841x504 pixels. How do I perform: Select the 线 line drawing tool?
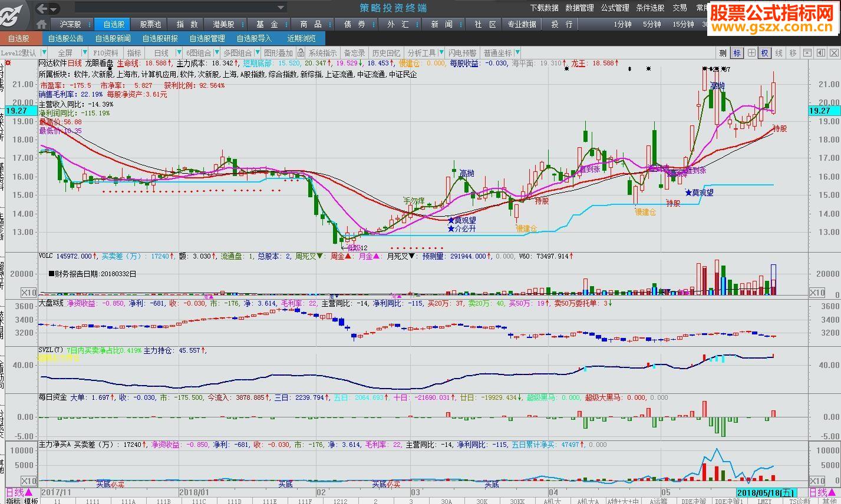(779, 53)
